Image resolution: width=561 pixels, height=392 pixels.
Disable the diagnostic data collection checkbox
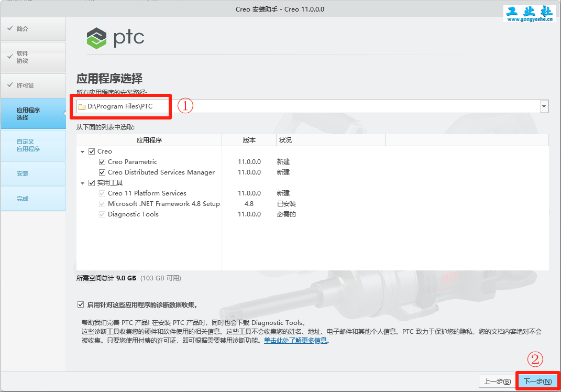tap(81, 304)
